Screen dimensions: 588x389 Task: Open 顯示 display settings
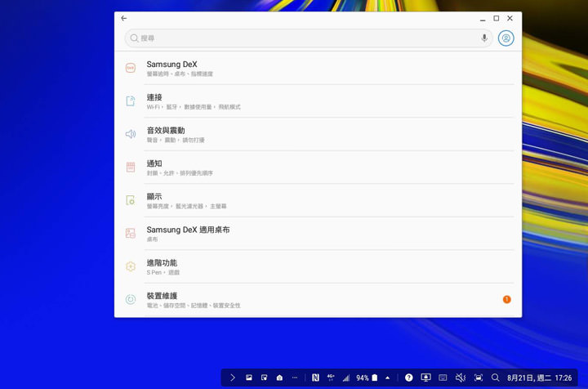(x=318, y=200)
